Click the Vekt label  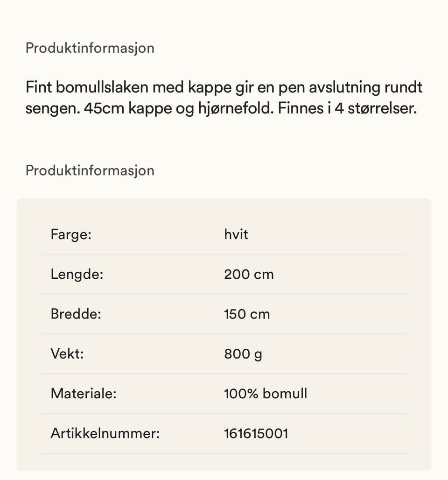click(67, 354)
